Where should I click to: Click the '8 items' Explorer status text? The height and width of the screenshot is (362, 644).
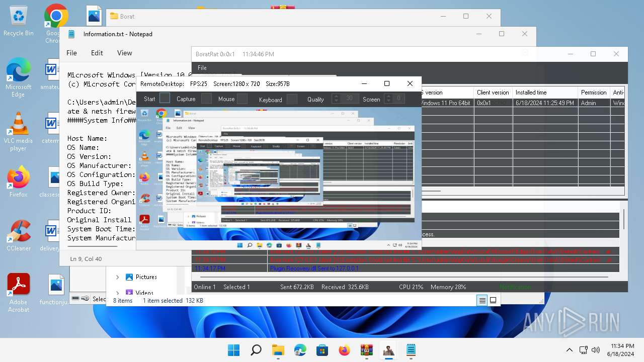(123, 301)
